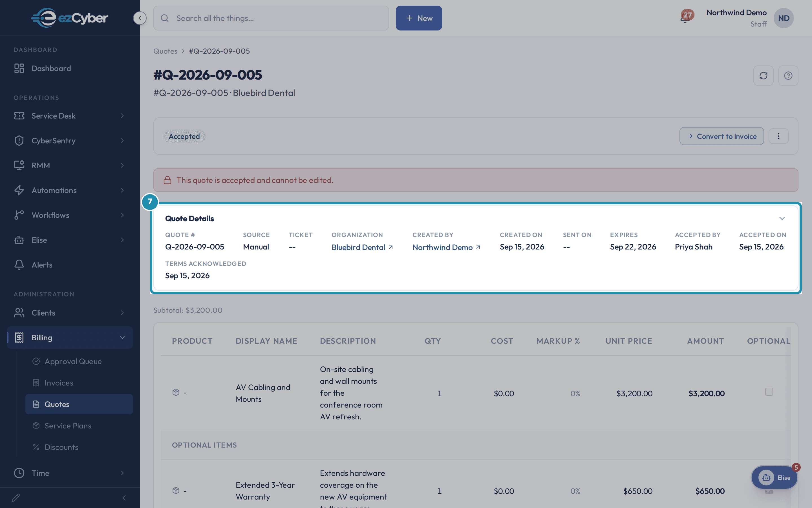Image resolution: width=812 pixels, height=508 pixels.
Task: Click the Billing receipt icon
Action: coord(19,338)
